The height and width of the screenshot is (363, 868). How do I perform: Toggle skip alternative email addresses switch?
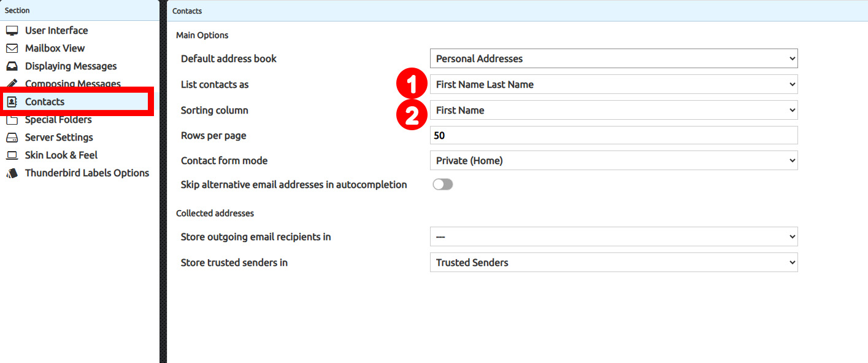442,184
